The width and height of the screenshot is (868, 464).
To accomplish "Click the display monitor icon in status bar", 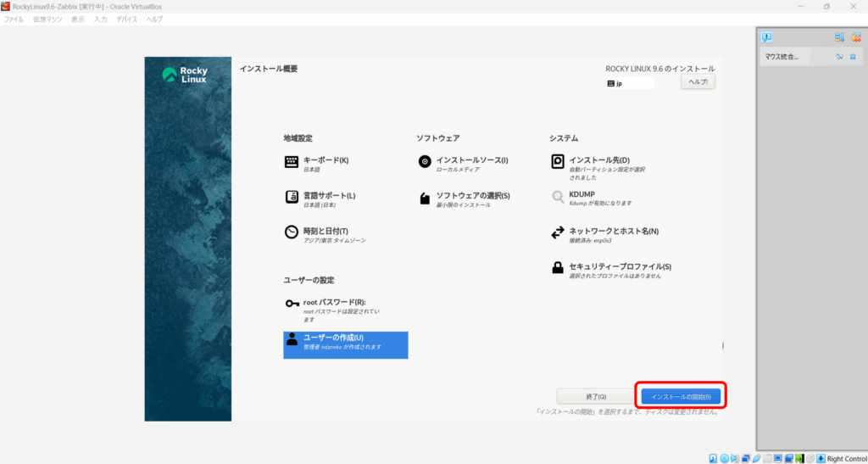I will click(778, 458).
